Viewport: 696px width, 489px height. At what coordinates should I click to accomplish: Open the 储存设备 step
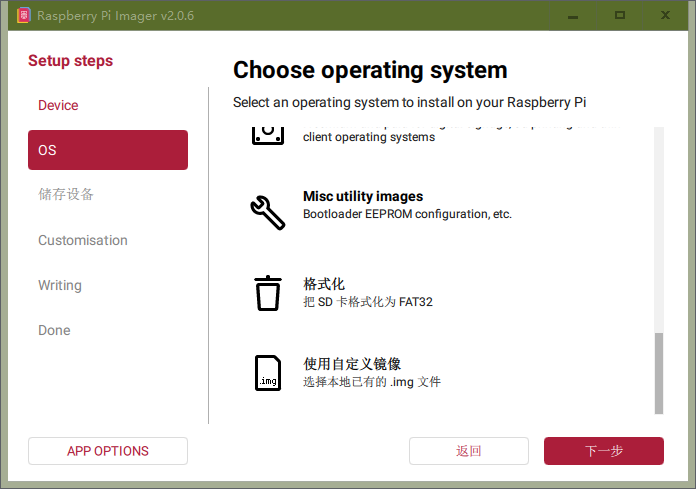click(66, 194)
